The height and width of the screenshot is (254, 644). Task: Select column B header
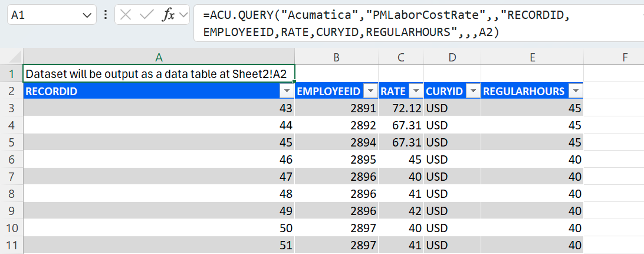coord(336,57)
